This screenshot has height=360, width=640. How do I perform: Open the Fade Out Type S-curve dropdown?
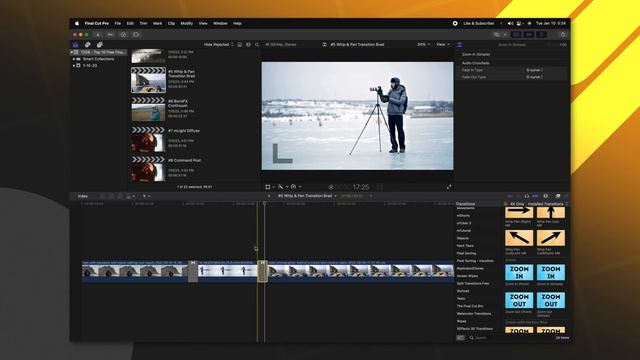coord(534,77)
